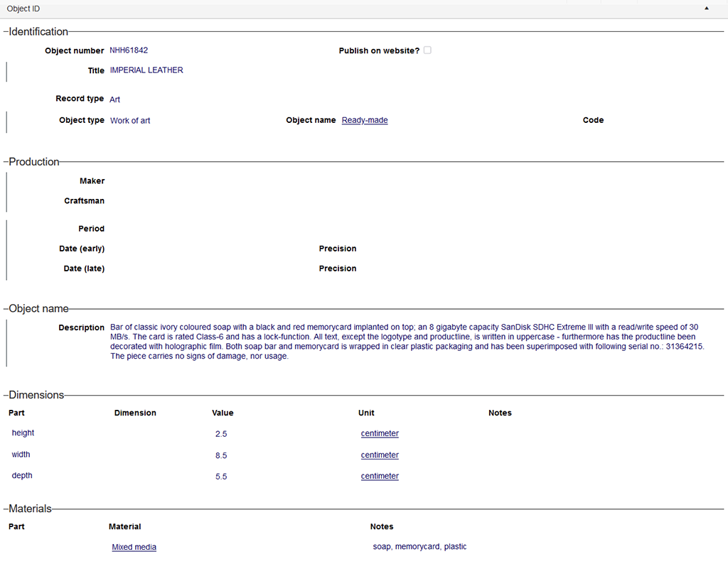Viewport: 728px width, 564px height.
Task: Open centimeter unit link for width
Action: point(380,455)
